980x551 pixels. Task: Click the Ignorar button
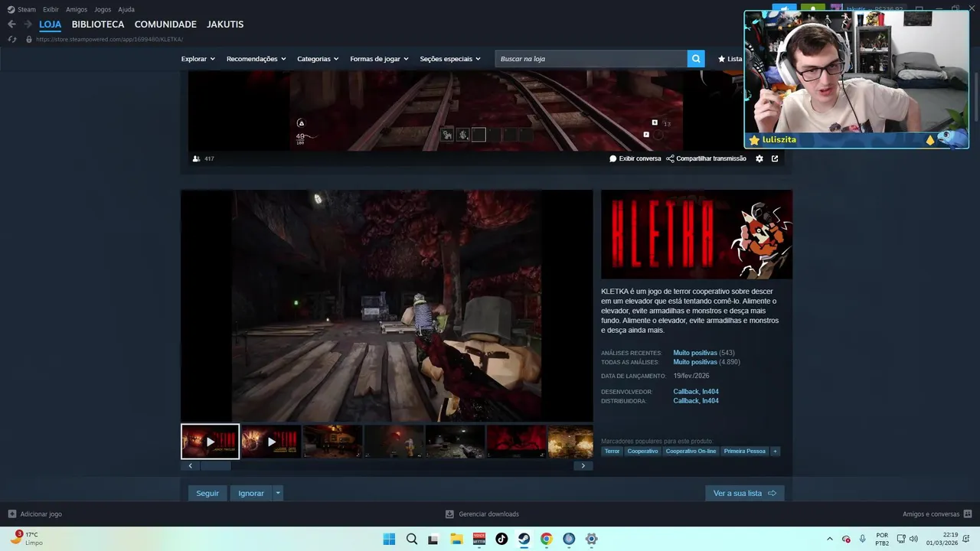click(x=251, y=494)
